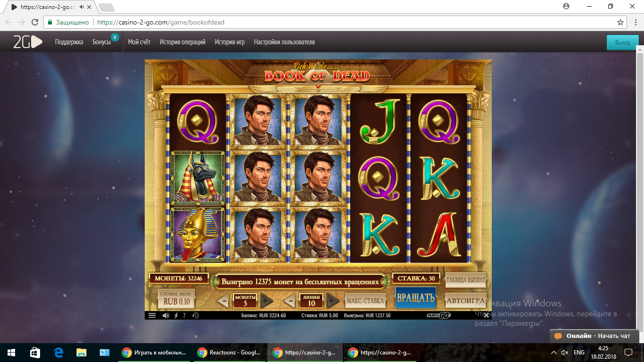
Task: Start online chat Начать чат
Action: coord(595,336)
